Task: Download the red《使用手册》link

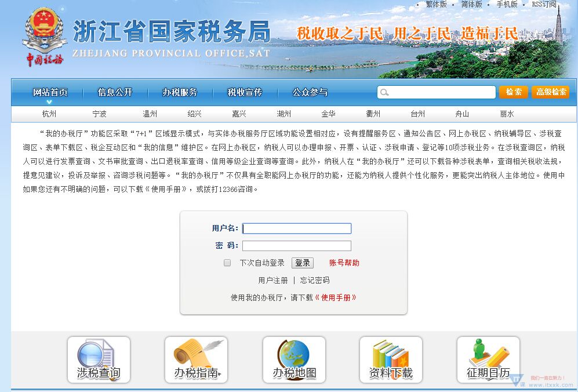Action: [x=336, y=297]
